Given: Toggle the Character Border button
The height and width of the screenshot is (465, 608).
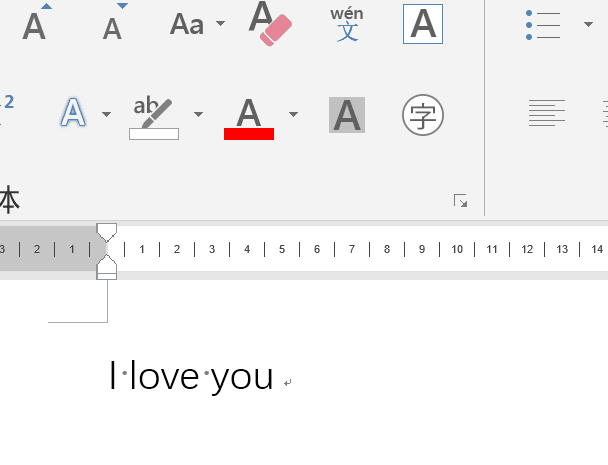Looking at the screenshot, I should (x=423, y=23).
